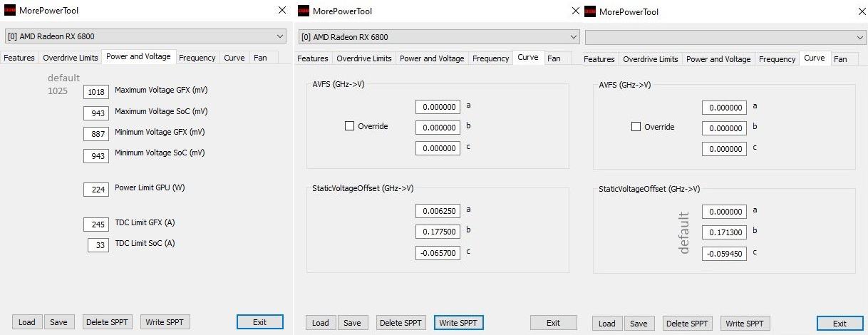Click AVFS coefficient a field in middle window
The image size is (868, 335).
coord(438,107)
